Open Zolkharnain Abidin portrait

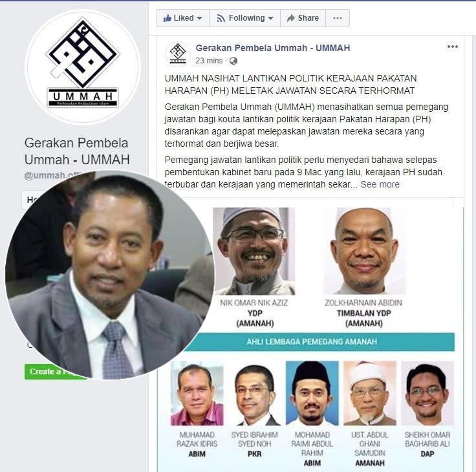coord(364,251)
